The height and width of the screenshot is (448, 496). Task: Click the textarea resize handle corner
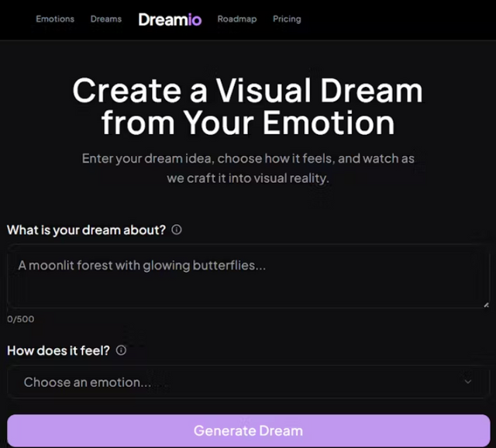tap(486, 305)
